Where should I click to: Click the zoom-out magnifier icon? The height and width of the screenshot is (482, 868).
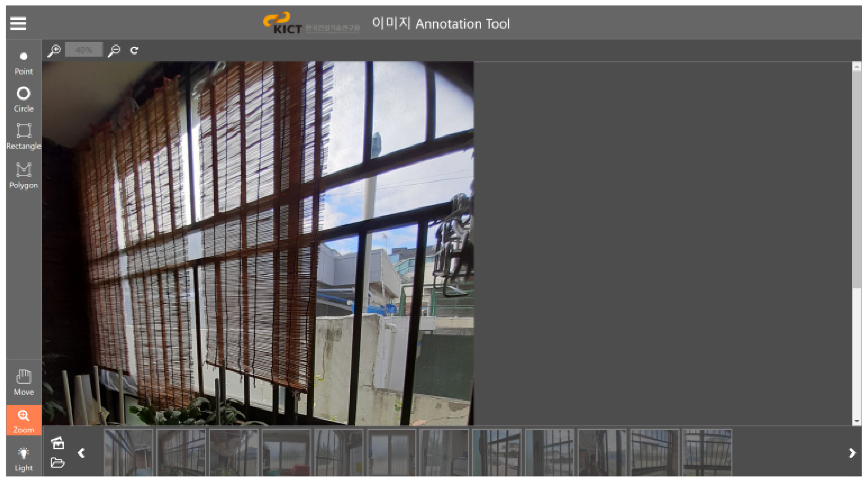point(114,51)
